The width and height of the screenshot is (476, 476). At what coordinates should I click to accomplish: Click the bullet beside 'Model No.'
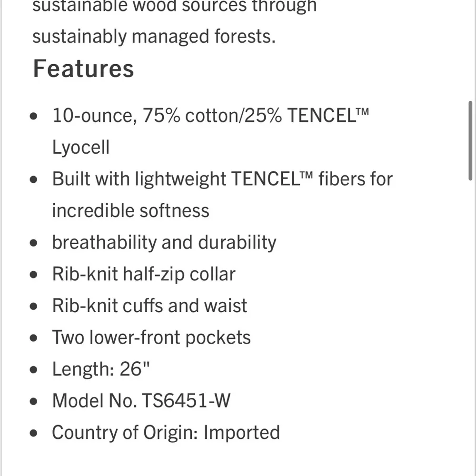(33, 401)
